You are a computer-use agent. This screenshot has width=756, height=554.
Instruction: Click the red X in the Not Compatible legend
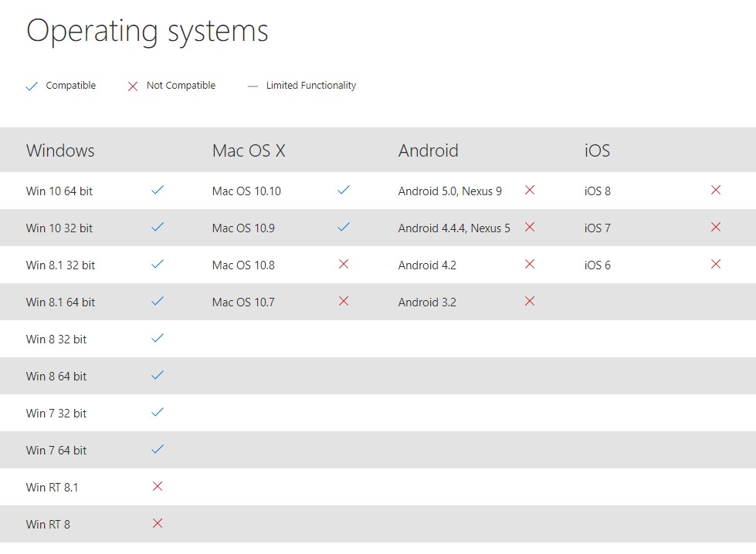point(133,86)
